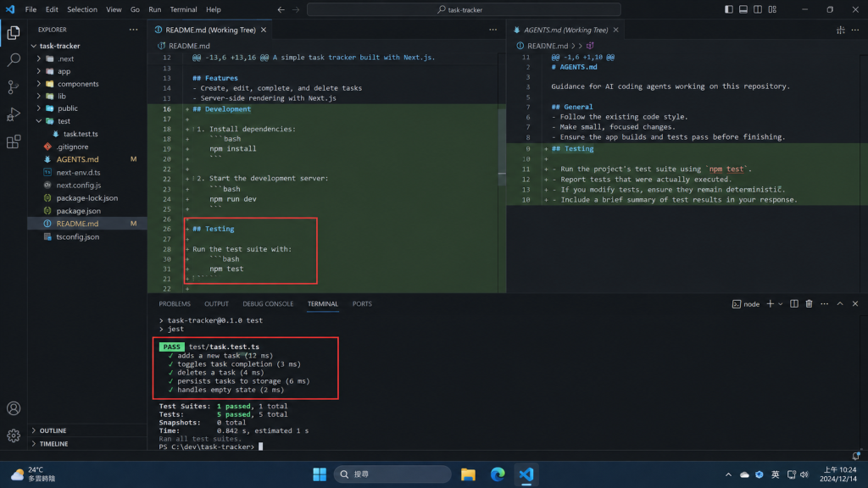Open the Search view in activity bar

(14, 60)
